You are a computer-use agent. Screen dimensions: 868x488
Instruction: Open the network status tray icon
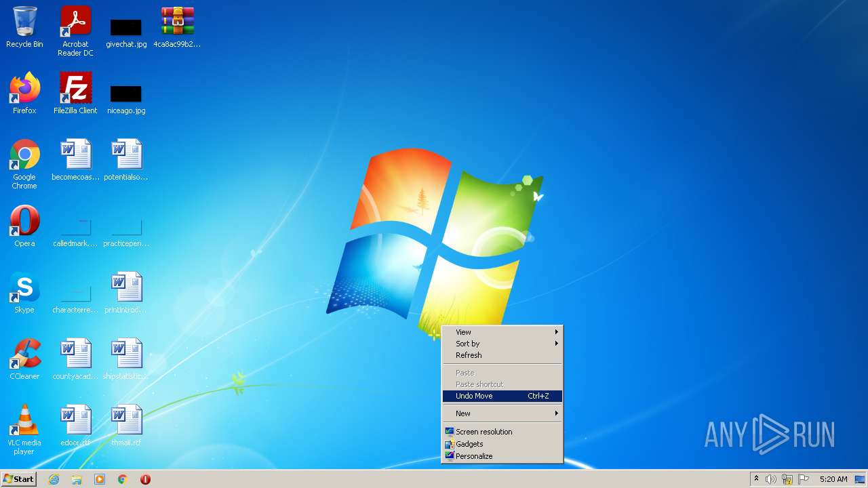787,479
